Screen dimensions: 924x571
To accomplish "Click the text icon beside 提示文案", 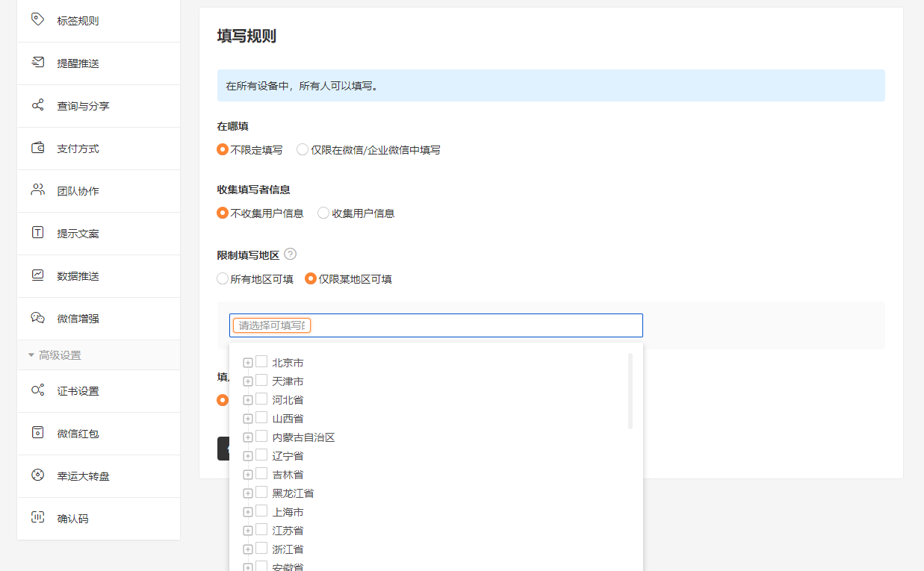I will [37, 233].
